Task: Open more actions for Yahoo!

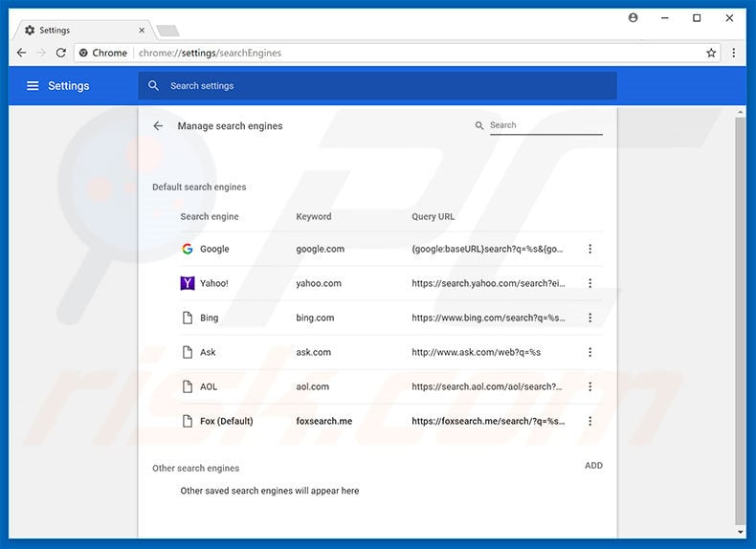Action: pyautogui.click(x=589, y=283)
